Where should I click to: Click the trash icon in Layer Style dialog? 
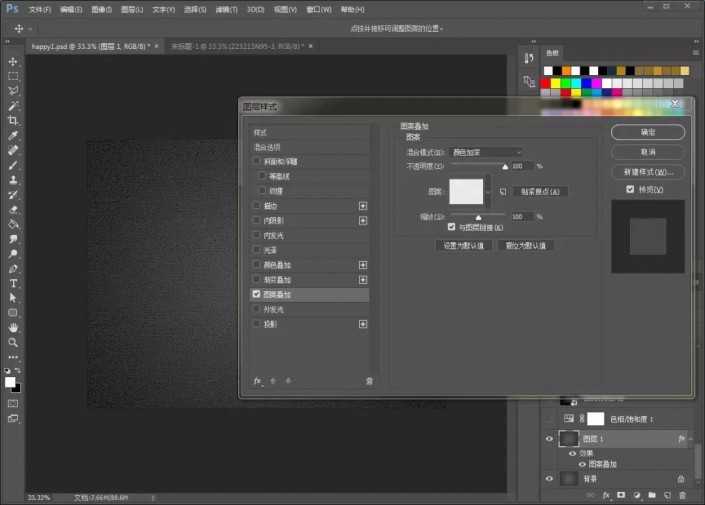[369, 381]
